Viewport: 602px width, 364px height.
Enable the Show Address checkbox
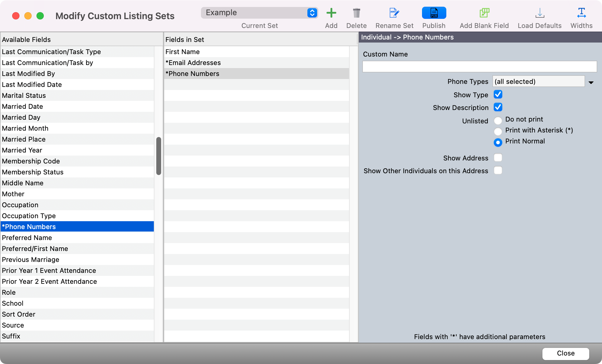(498, 158)
